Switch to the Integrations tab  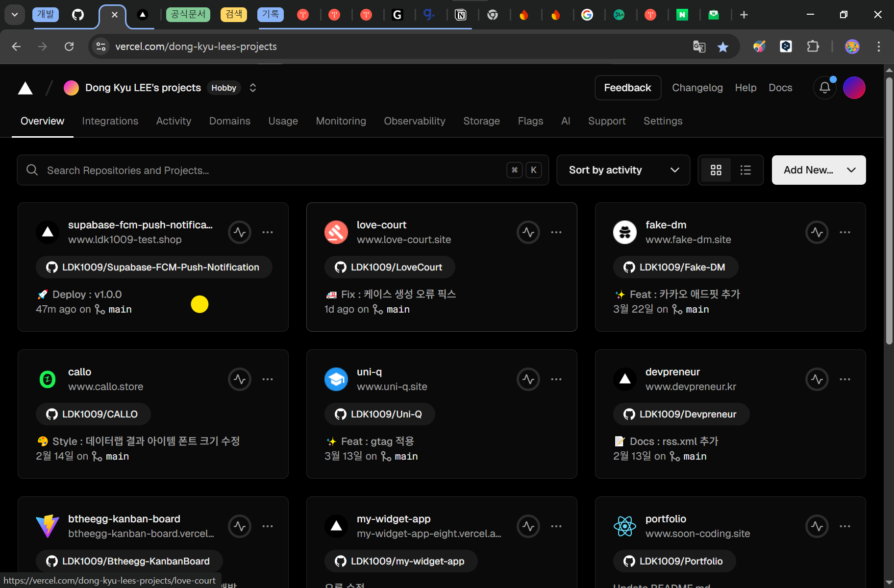110,121
